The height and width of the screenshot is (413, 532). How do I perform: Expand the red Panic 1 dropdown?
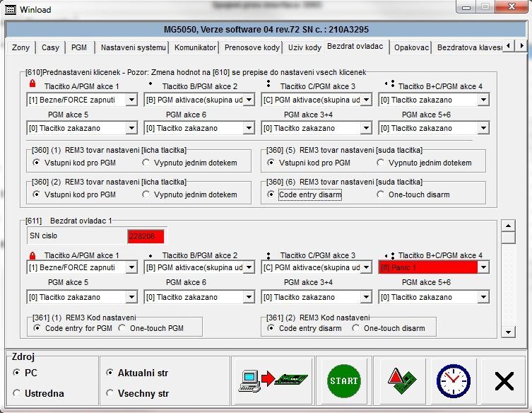[483, 268]
